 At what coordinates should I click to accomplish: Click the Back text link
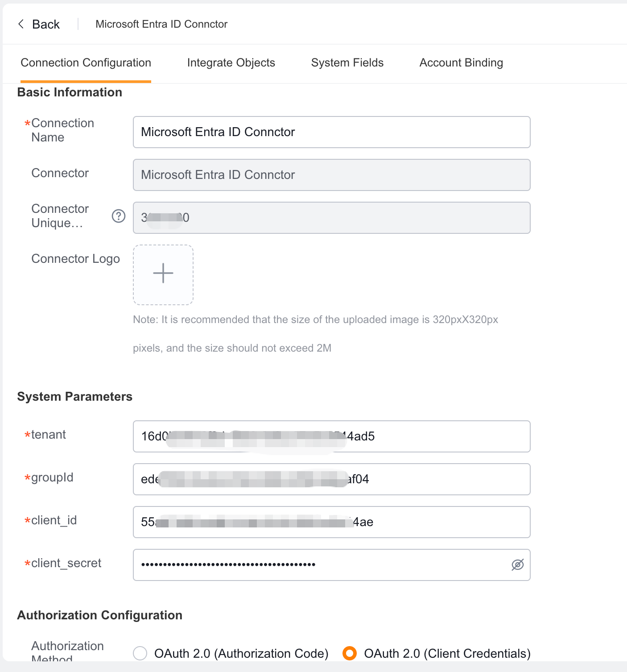pos(46,25)
